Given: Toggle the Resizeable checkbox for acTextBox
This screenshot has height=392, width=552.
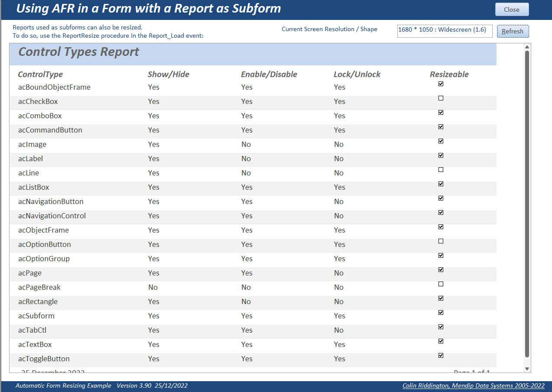Looking at the screenshot, I should (x=441, y=341).
